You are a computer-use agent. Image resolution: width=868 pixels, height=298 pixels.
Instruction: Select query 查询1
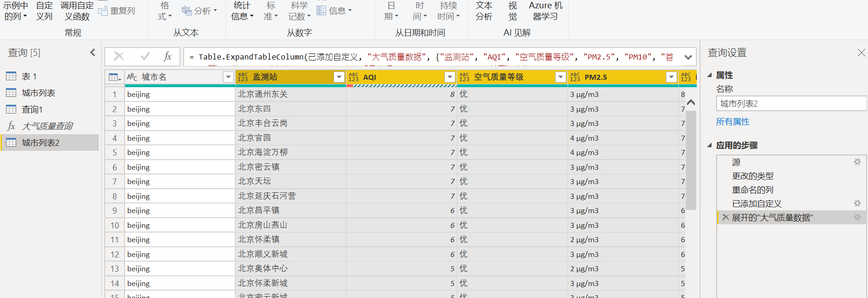click(49, 109)
